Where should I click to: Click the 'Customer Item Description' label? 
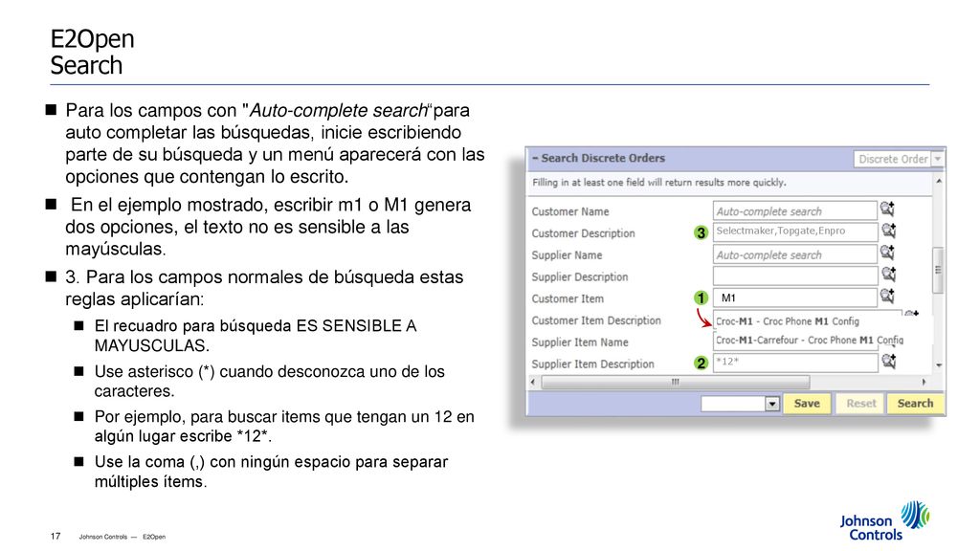pos(596,320)
